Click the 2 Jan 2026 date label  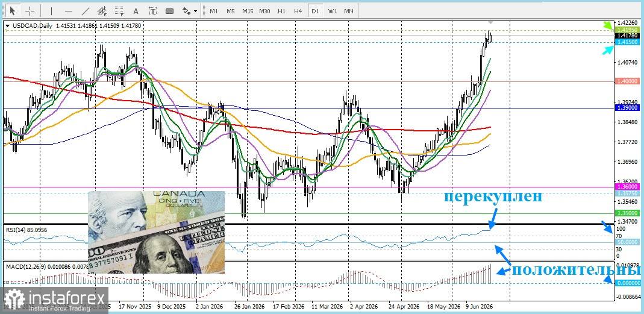click(210, 307)
